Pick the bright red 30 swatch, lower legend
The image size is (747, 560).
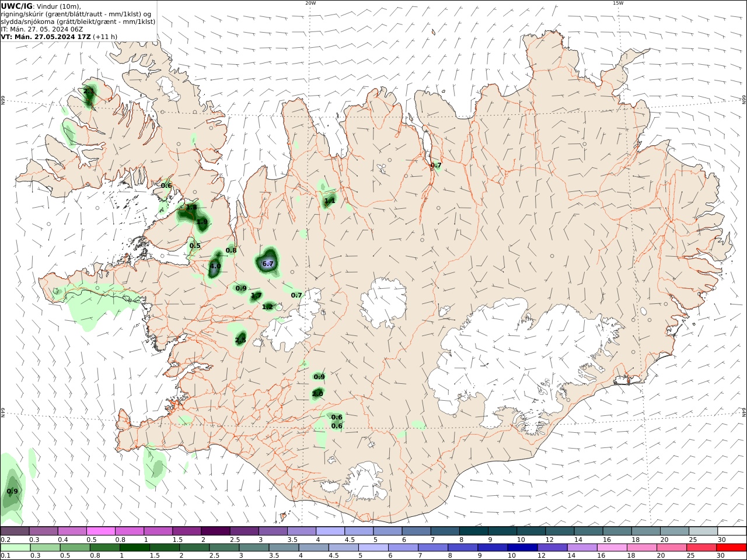731,548
